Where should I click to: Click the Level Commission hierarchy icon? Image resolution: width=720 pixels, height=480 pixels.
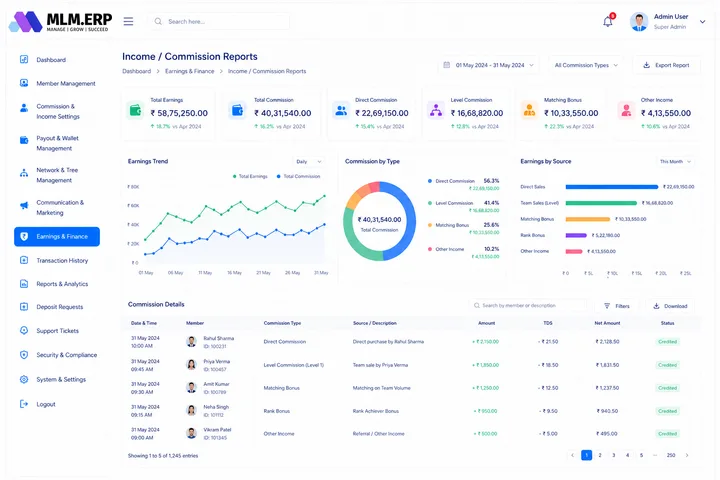click(x=436, y=111)
